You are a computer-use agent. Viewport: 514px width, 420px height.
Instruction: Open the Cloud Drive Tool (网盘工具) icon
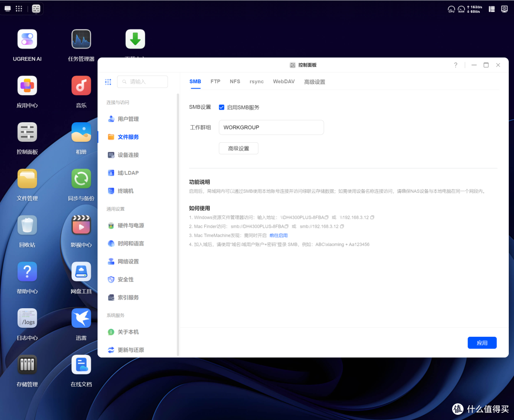point(81,272)
